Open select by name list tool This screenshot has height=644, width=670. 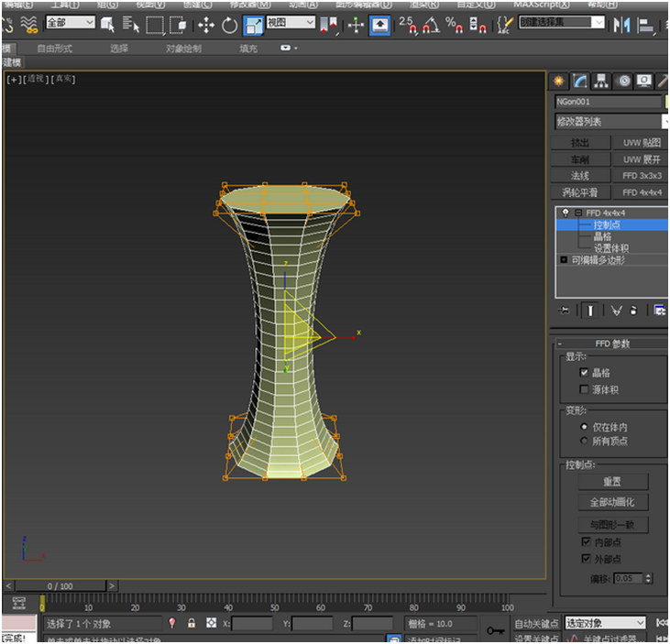point(130,25)
